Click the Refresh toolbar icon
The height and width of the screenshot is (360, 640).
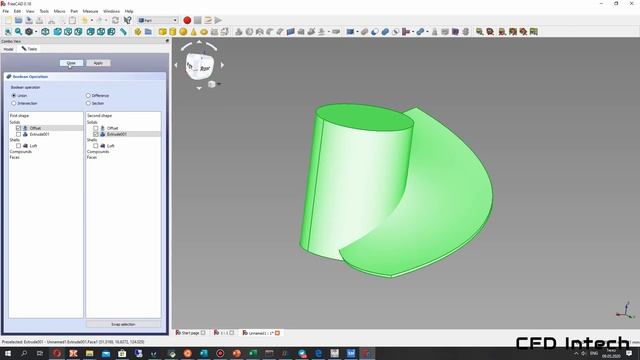(116, 20)
